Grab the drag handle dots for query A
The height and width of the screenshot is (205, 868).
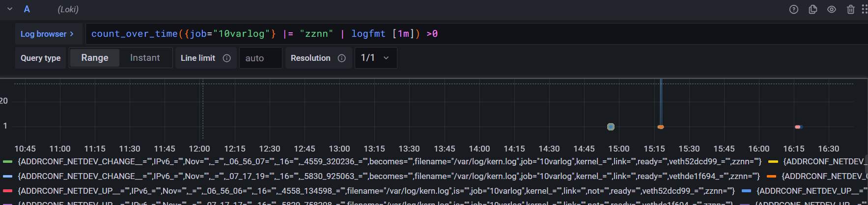coord(864,9)
